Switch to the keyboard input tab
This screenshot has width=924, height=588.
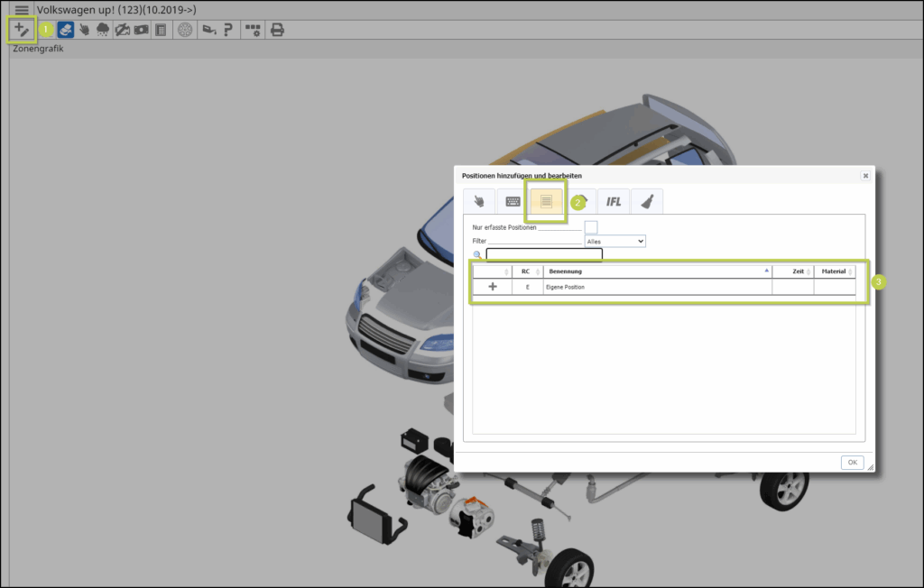coord(512,201)
